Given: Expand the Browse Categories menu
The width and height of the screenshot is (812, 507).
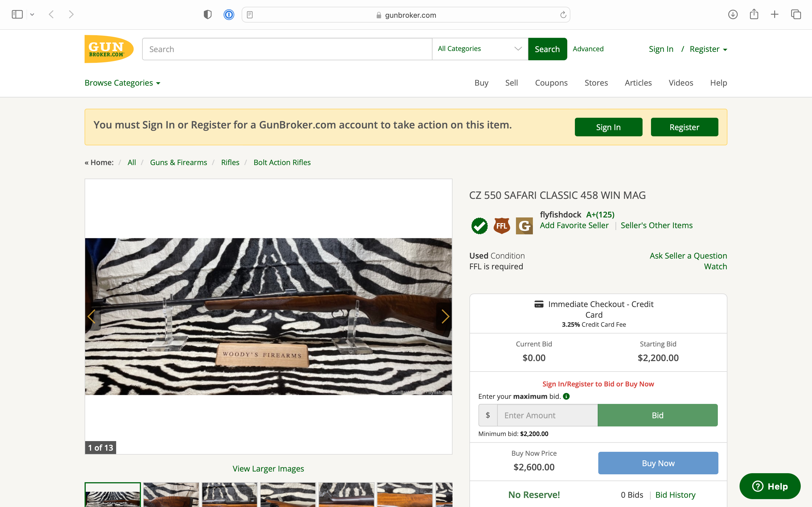Looking at the screenshot, I should coord(122,83).
